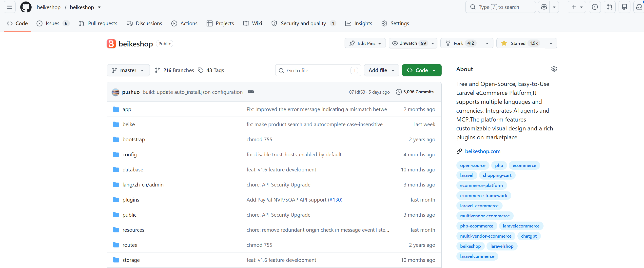Open star lists dropdown arrow

tap(551, 43)
